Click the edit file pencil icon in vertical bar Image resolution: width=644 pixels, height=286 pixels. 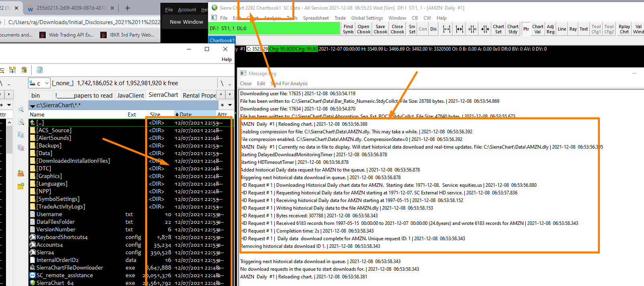click(21, 122)
